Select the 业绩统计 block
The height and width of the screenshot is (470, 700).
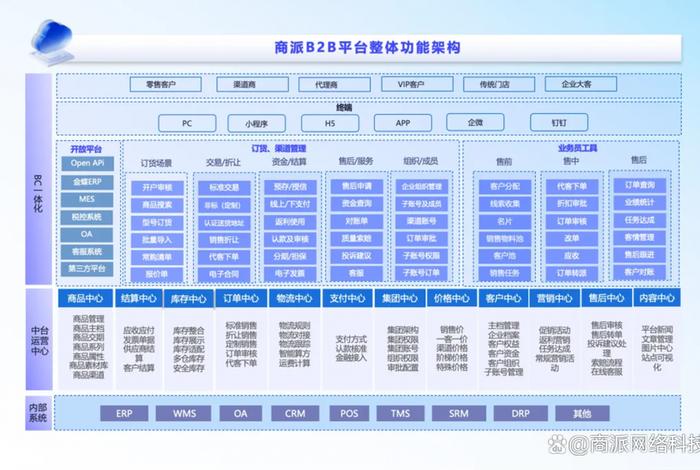(x=640, y=203)
